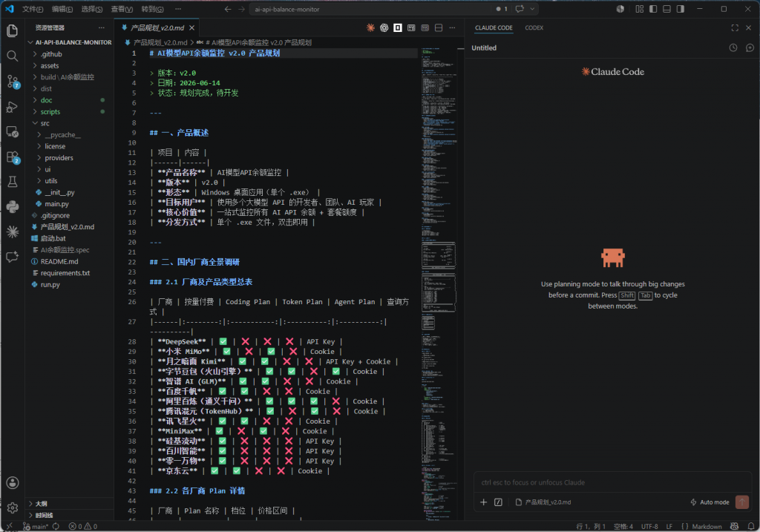Click the plus add-context button
Image resolution: width=760 pixels, height=532 pixels.
tap(483, 502)
